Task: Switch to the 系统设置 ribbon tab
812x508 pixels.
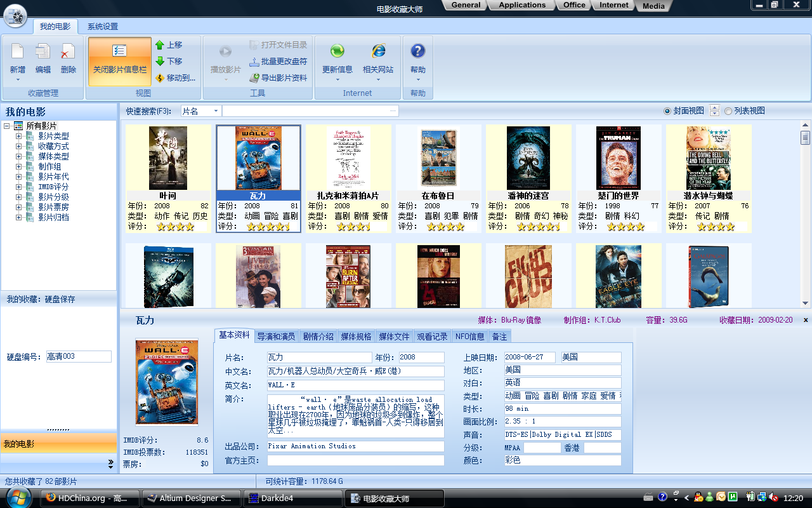Action: (x=102, y=27)
